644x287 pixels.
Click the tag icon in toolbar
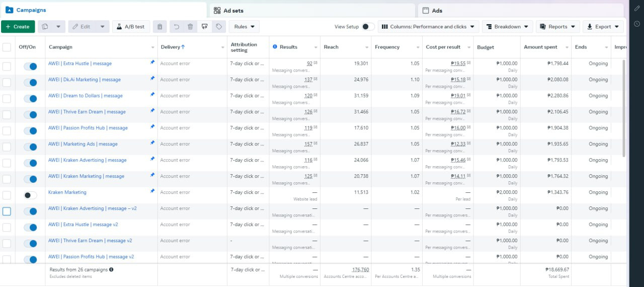(x=218, y=27)
